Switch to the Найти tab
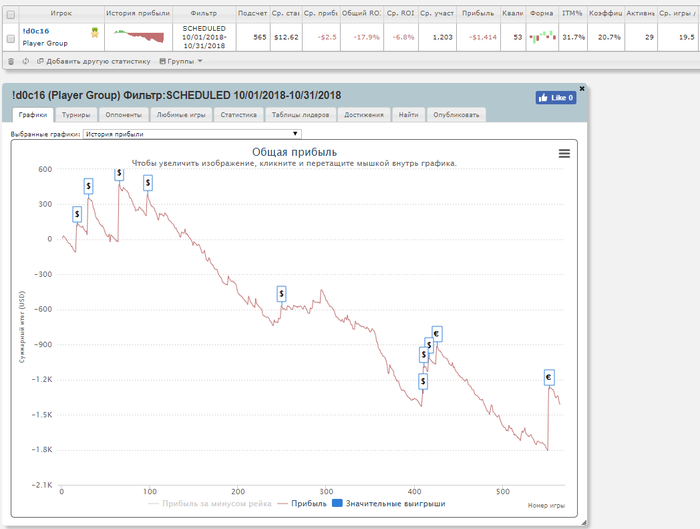 (x=408, y=115)
